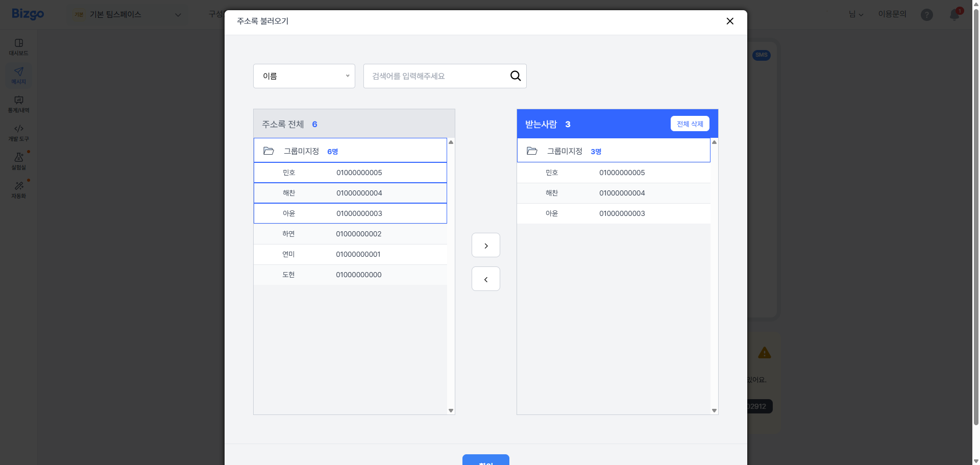This screenshot has height=465, width=980.
Task: Open the 대시보드 sidebar icon
Action: [19, 46]
